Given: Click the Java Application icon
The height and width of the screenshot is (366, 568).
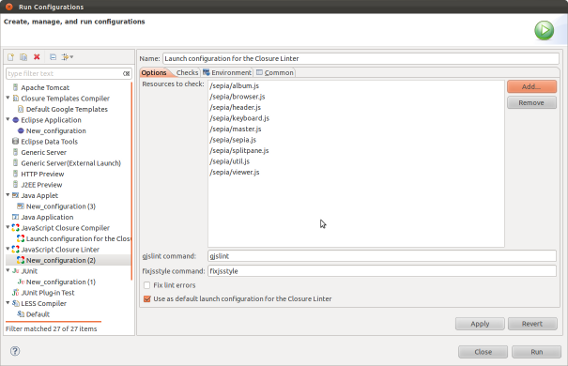Looking at the screenshot, I should (x=16, y=217).
